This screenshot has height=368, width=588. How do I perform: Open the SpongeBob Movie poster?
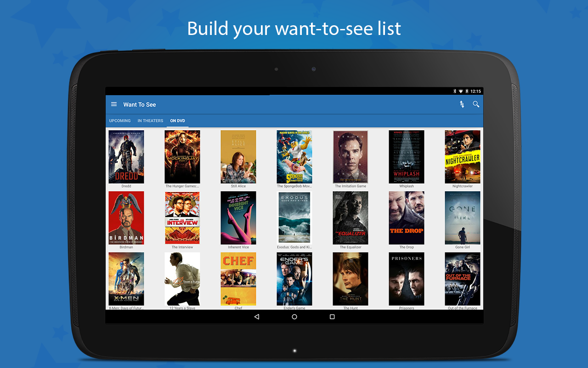[x=294, y=157]
